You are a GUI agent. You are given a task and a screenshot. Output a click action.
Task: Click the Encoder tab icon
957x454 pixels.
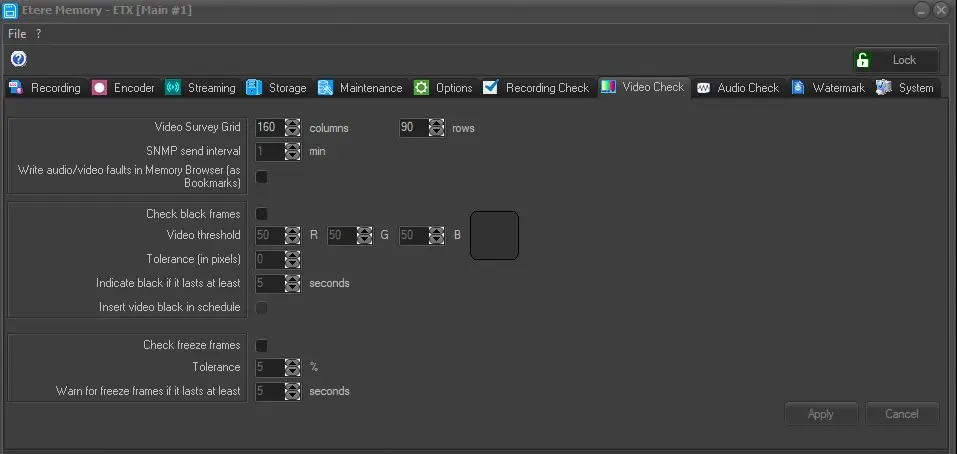[x=99, y=88]
